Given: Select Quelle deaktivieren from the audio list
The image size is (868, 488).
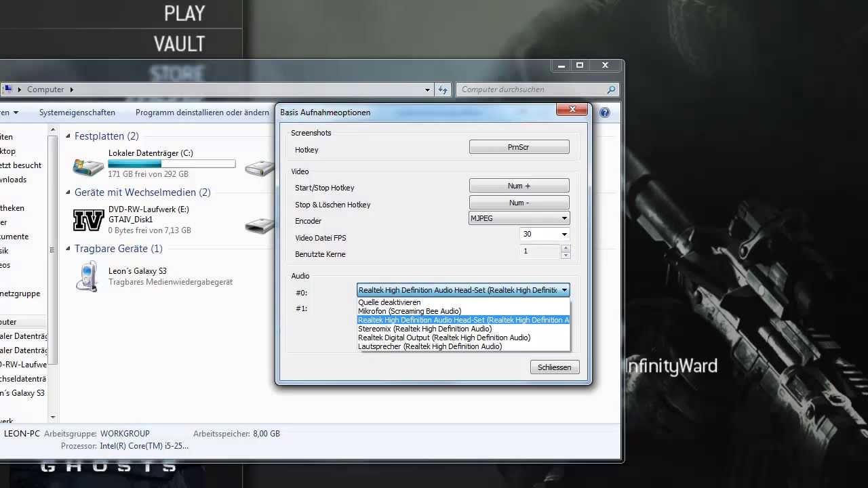Looking at the screenshot, I should 463,302.
